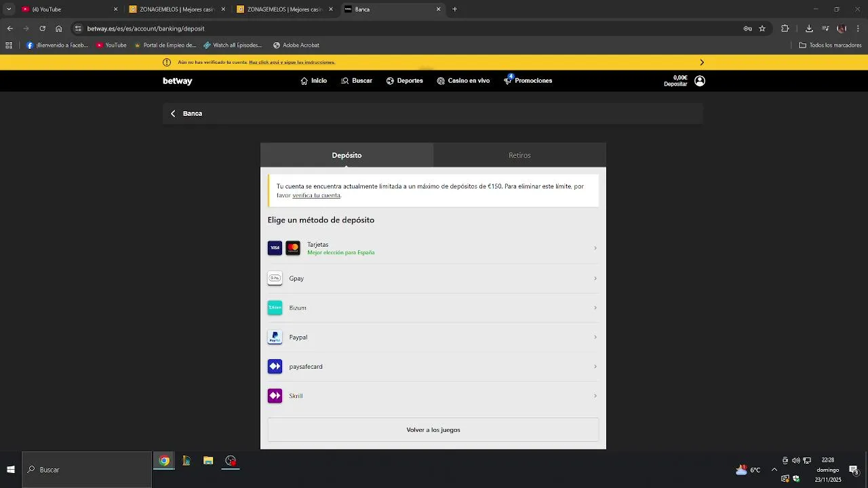Close the Banca browser tab
This screenshot has width=868, height=488.
tap(438, 9)
